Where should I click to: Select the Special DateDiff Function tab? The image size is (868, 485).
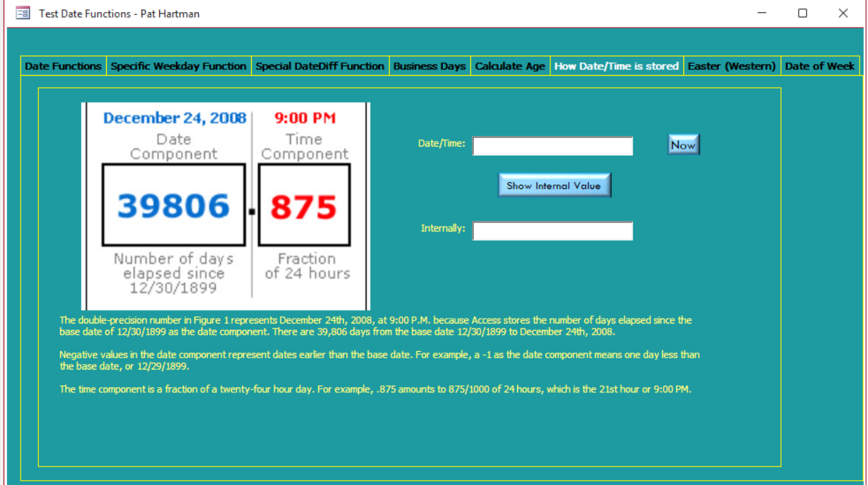click(320, 66)
